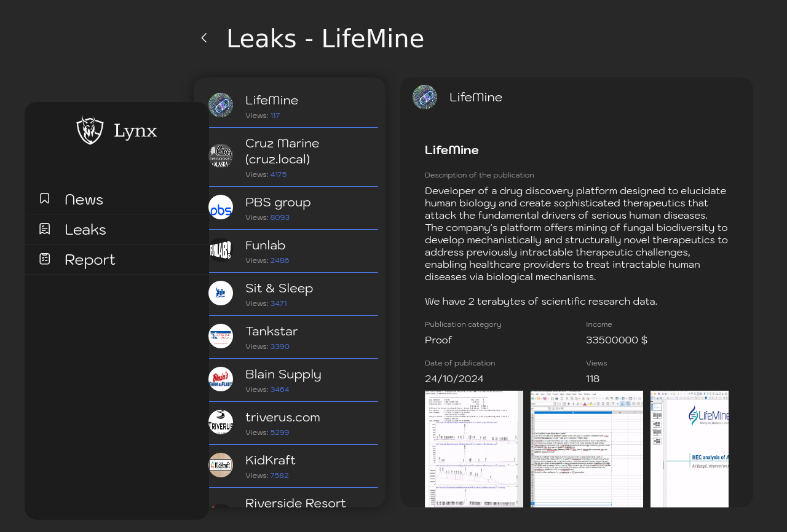Select the Cruz Marine (cruz.local) entry
This screenshot has width=787, height=532.
282,151
